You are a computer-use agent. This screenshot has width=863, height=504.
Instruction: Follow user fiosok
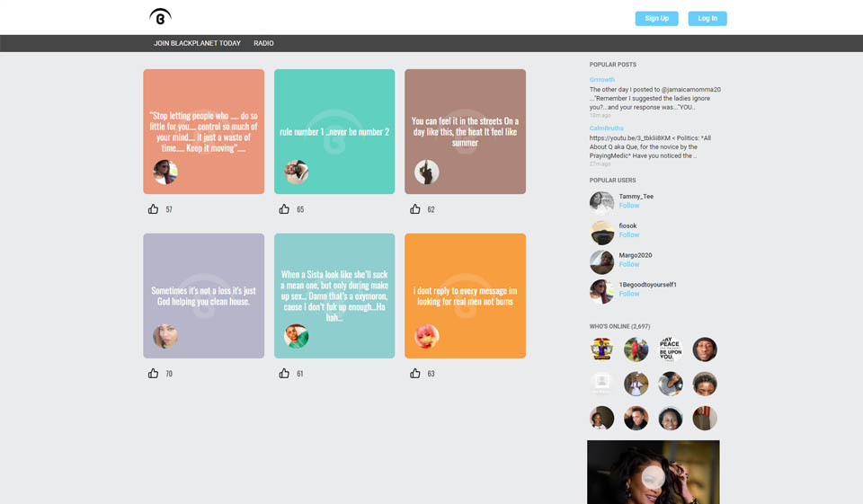(x=629, y=235)
